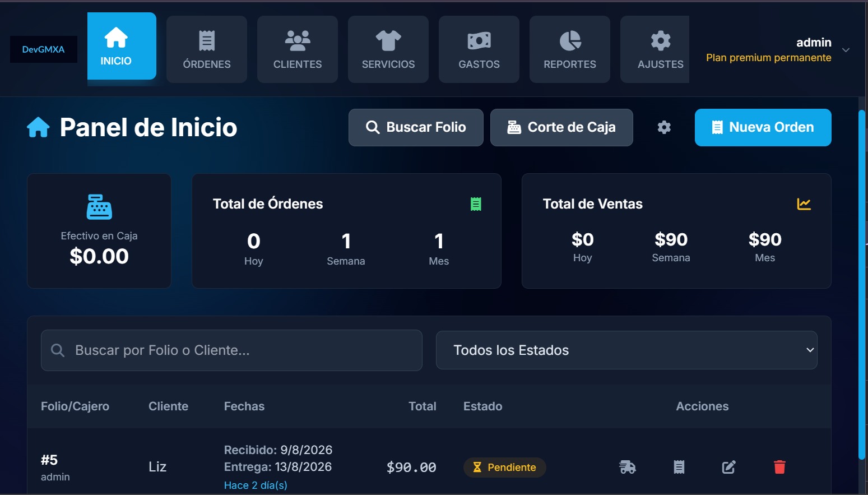The width and height of the screenshot is (868, 495).
Task: Go to the Órdenes section
Action: [207, 49]
